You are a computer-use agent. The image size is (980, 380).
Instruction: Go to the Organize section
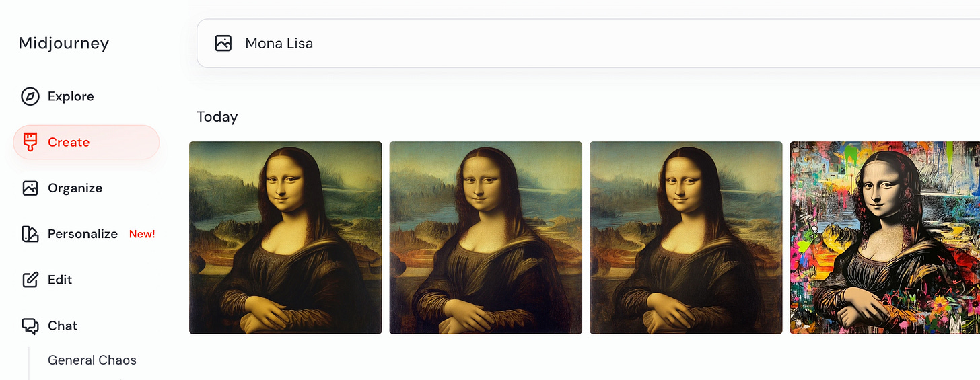75,188
